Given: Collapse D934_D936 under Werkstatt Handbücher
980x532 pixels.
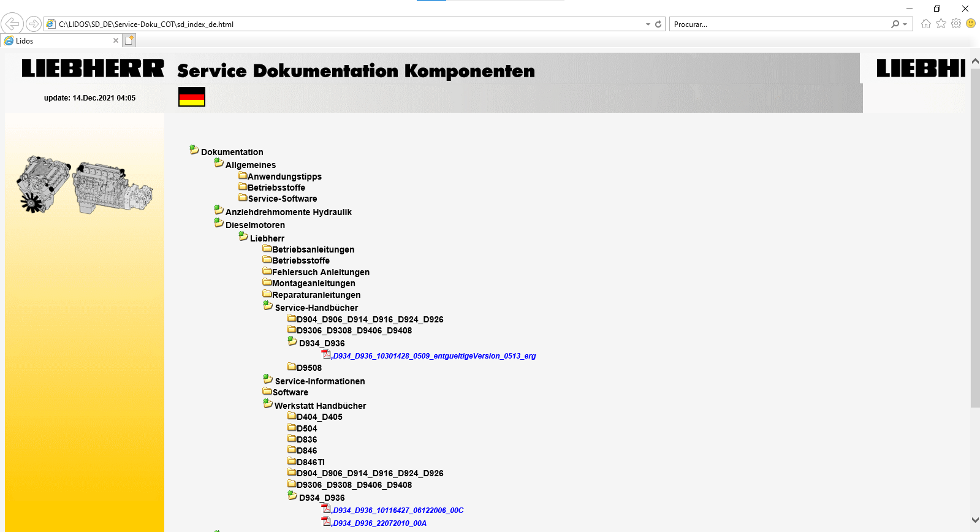Looking at the screenshot, I should coord(292,495).
